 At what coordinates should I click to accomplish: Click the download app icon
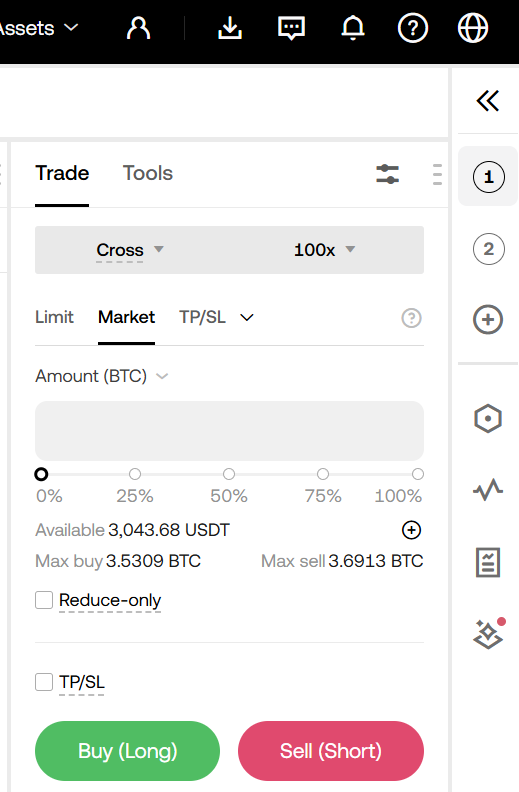pos(230,28)
